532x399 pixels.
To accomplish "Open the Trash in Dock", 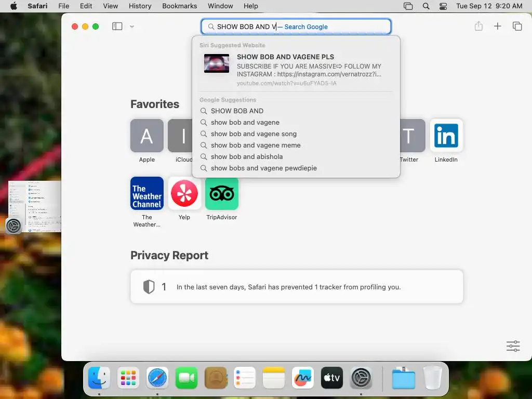I will coord(433,378).
